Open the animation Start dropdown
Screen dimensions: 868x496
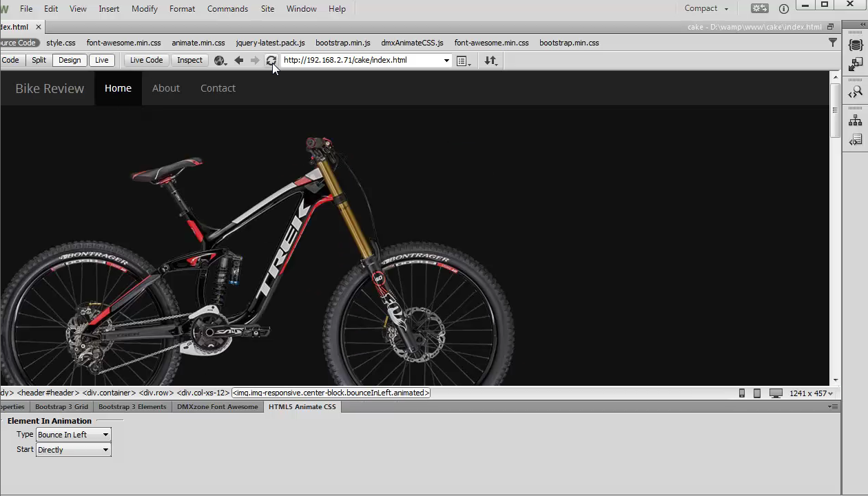point(73,450)
